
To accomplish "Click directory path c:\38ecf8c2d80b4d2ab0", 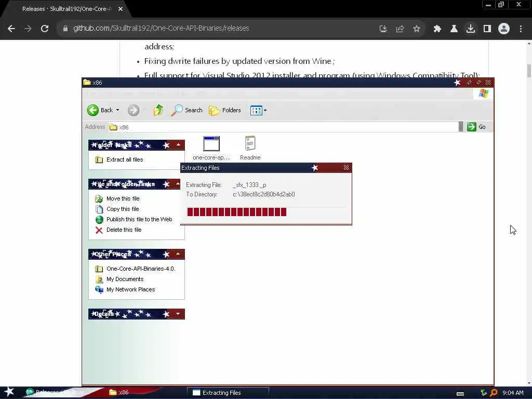I will [263, 194].
